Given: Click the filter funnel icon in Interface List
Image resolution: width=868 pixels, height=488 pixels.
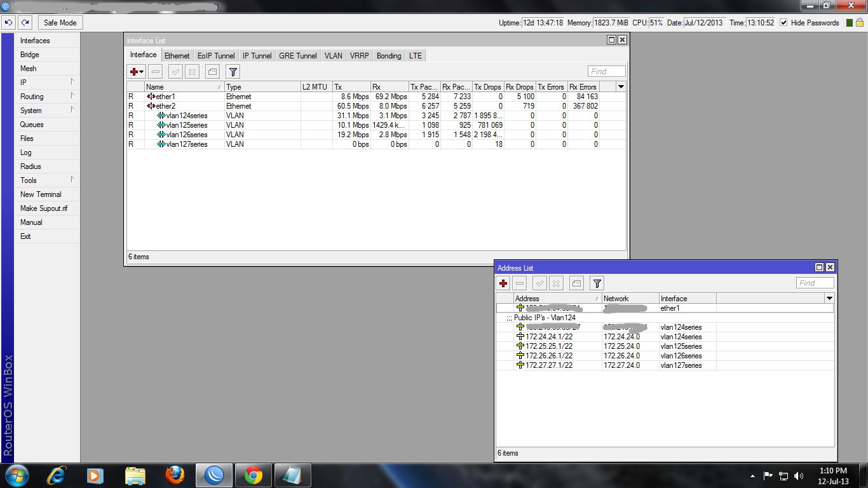Looking at the screenshot, I should [233, 72].
